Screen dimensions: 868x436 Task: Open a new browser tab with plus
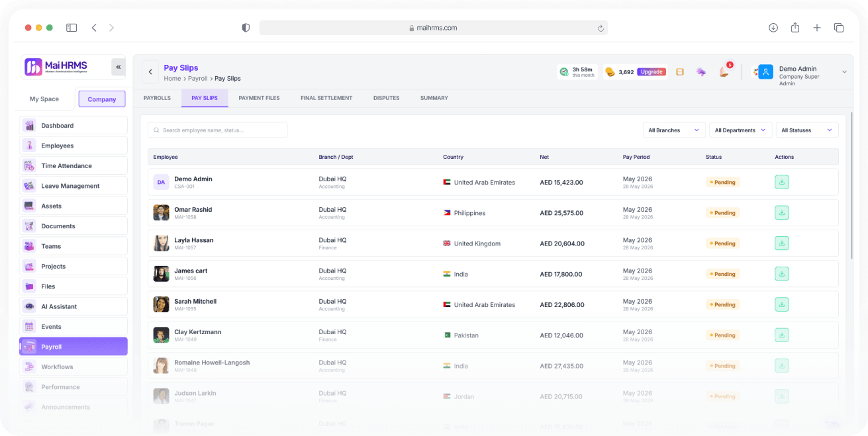tap(817, 28)
